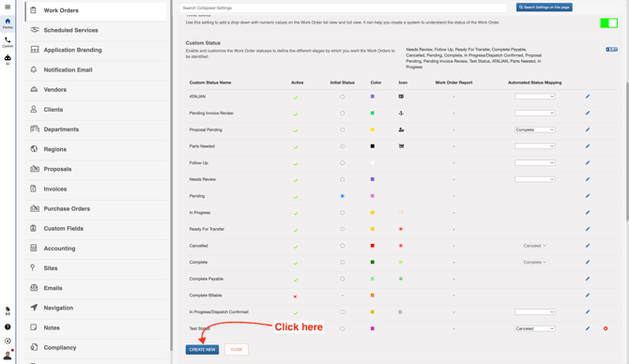Open Follow Up mapping dropdown
The image size is (629, 364).
pos(535,162)
